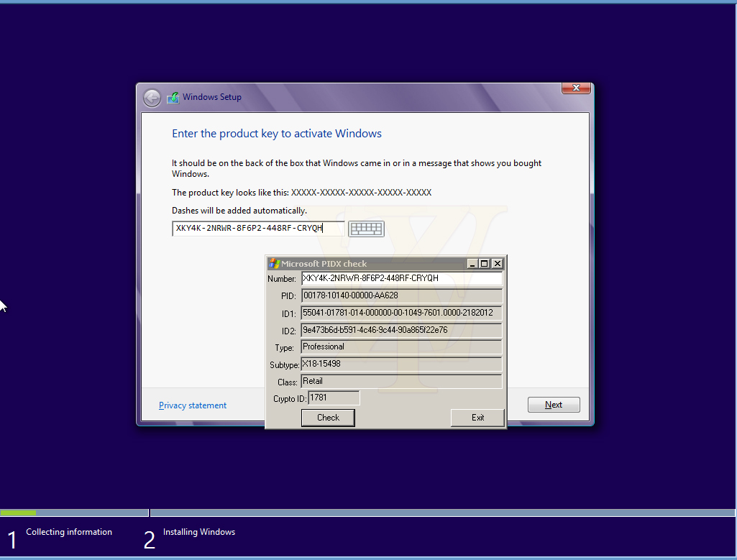737x560 pixels.
Task: Open the on-screen keyboard icon
Action: point(366,229)
